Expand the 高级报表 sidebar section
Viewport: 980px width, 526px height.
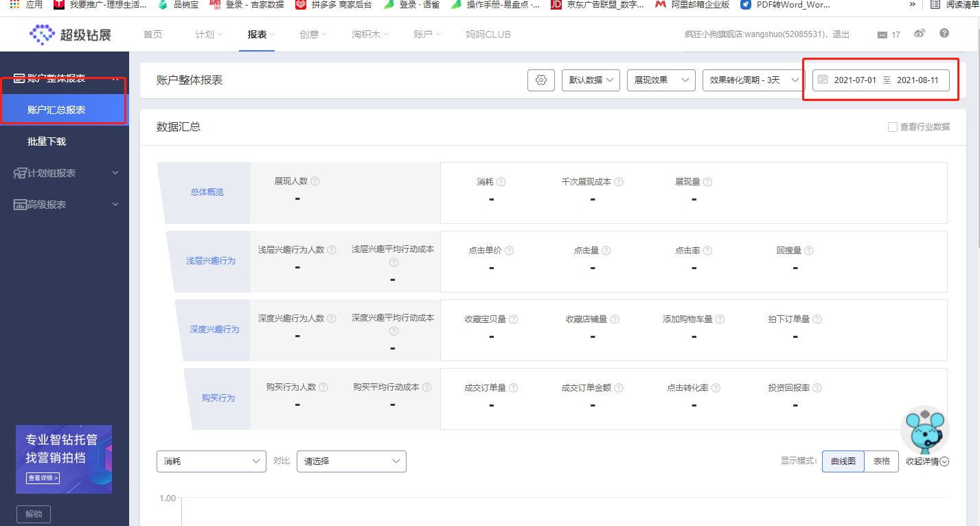(x=65, y=205)
